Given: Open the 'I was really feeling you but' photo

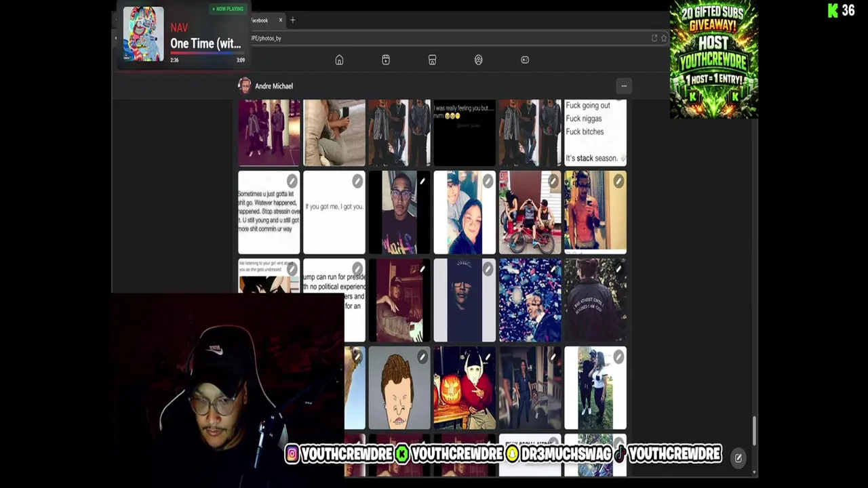Looking at the screenshot, I should click(465, 133).
